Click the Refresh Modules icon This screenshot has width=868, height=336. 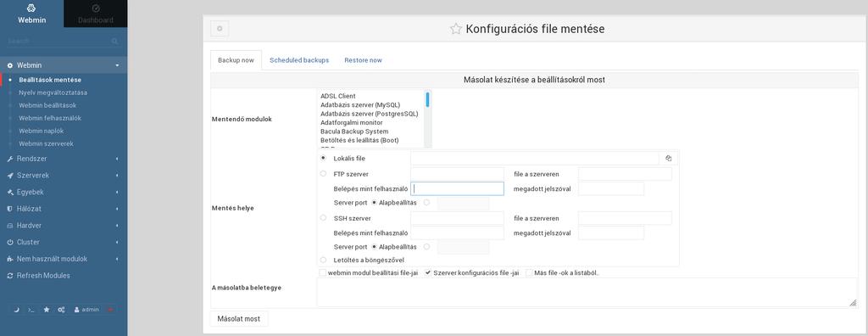pyautogui.click(x=10, y=276)
